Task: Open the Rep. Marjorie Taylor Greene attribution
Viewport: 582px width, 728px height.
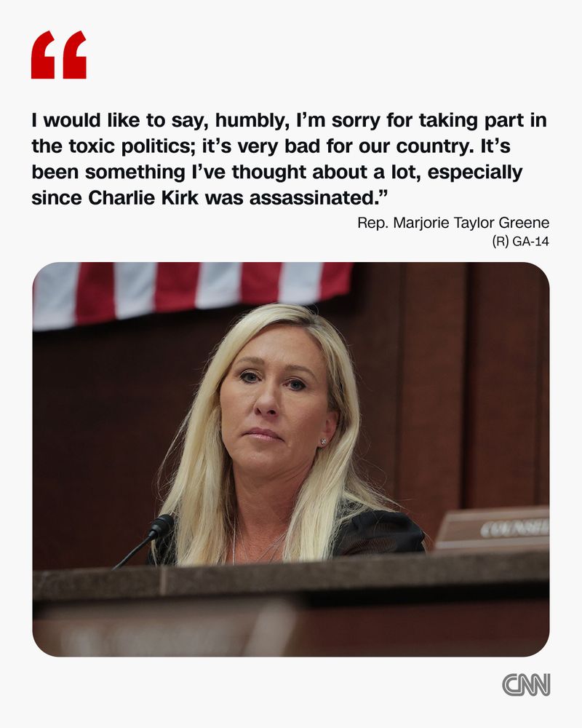Action: (x=453, y=223)
